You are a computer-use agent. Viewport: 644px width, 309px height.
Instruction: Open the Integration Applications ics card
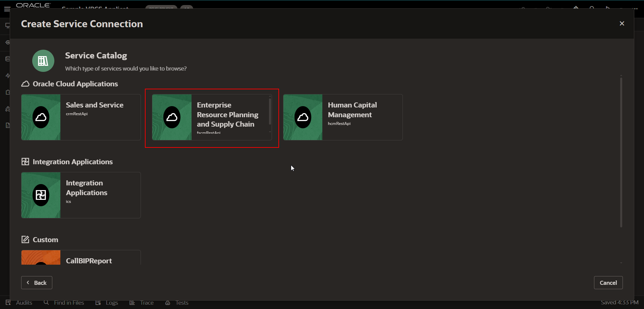point(81,195)
